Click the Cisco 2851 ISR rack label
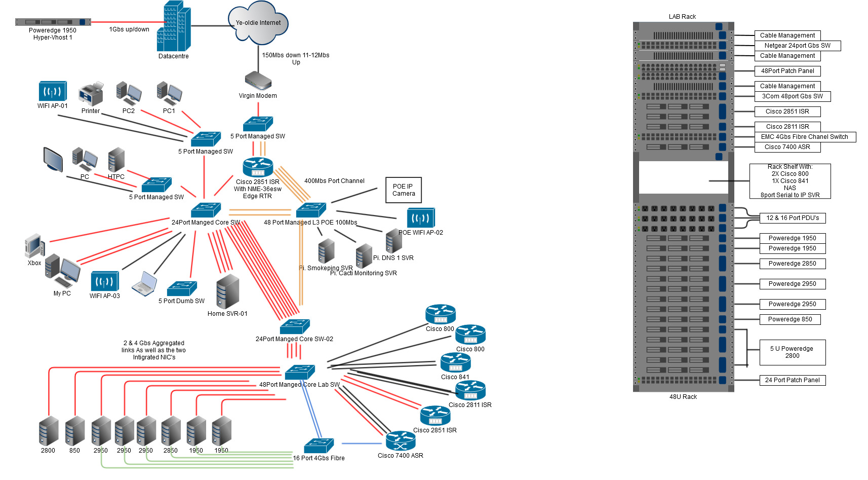This screenshot has width=868, height=480. (x=787, y=112)
